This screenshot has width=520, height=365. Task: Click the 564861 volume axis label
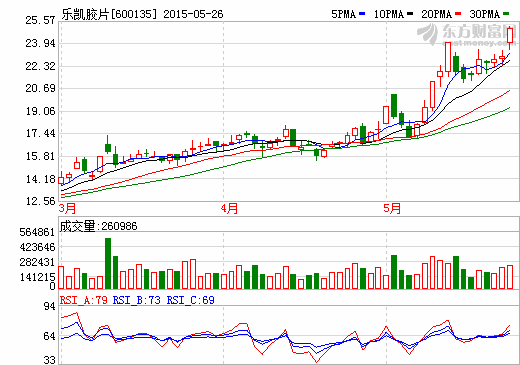(37, 232)
